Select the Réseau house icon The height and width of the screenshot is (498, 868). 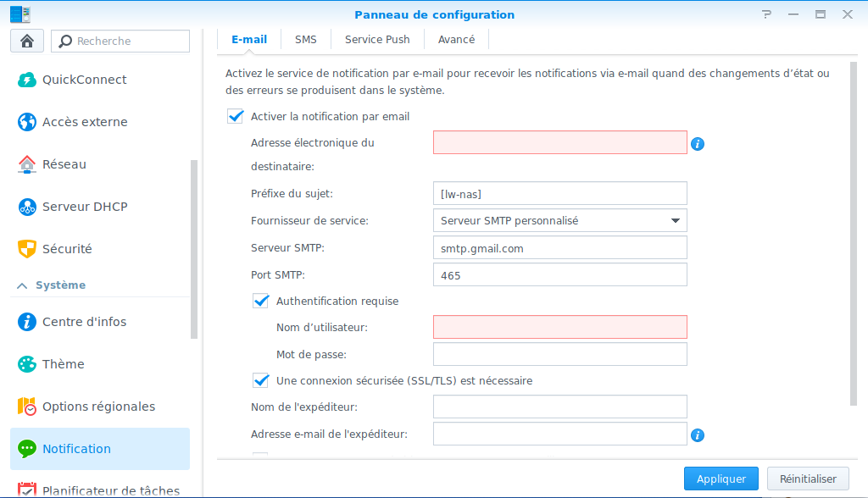coord(27,164)
